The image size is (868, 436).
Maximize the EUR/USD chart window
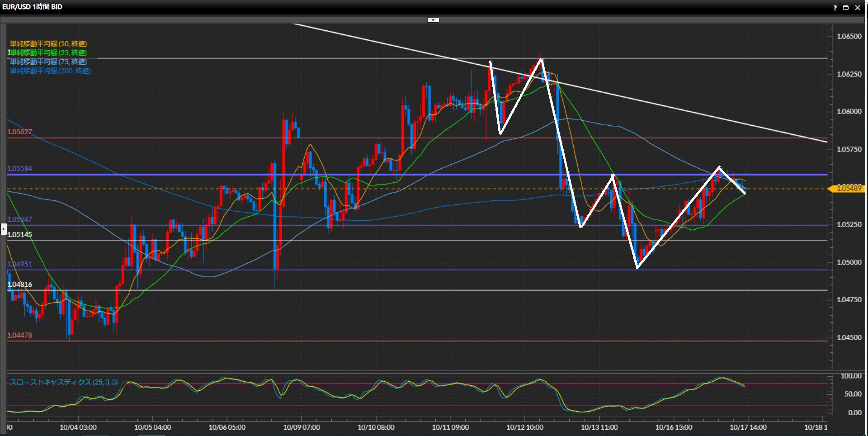(846, 8)
